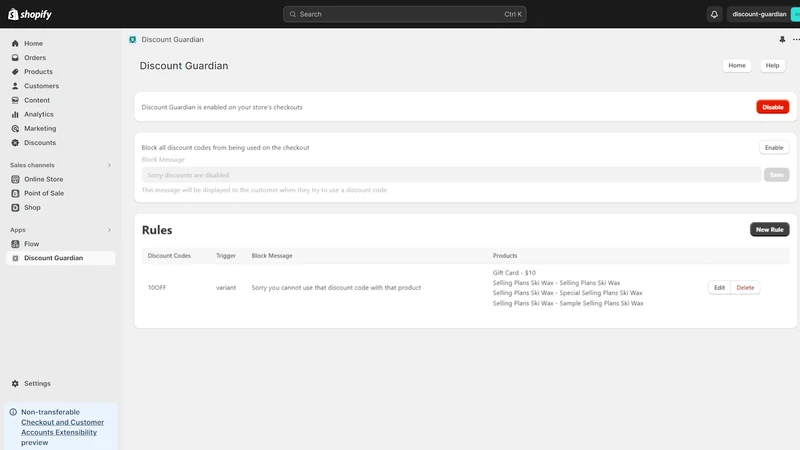Open Checkout and Customer Accounts Extensibility link
This screenshot has height=450, width=800.
tap(62, 427)
